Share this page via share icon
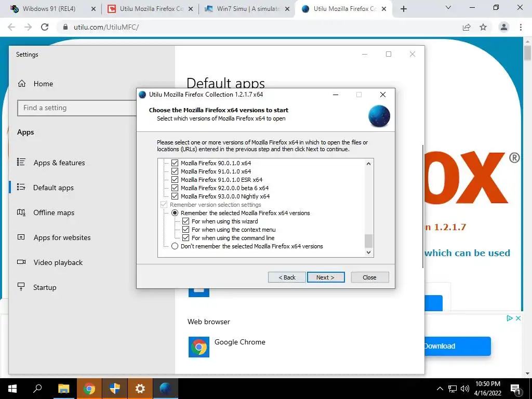This screenshot has width=532, height=399. point(467,27)
